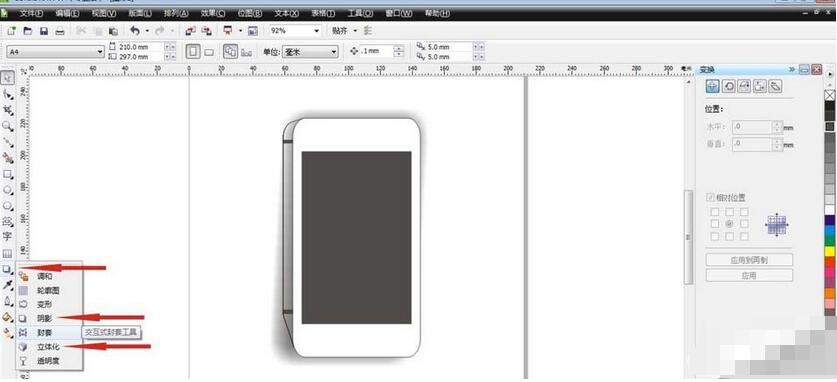837x382 pixels.
Task: Click the Undo arrow icon
Action: coord(135,31)
